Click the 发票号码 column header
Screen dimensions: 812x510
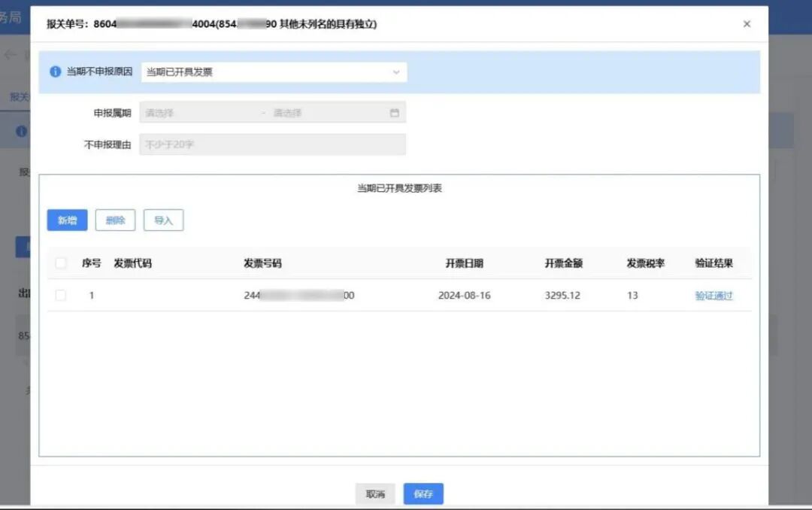click(262, 263)
